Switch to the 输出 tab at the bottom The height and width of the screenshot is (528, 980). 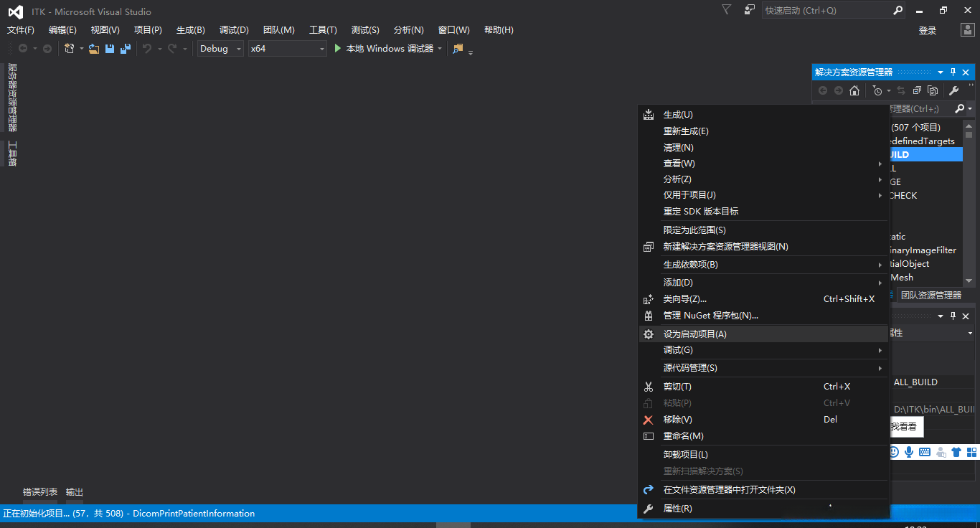[x=75, y=492]
